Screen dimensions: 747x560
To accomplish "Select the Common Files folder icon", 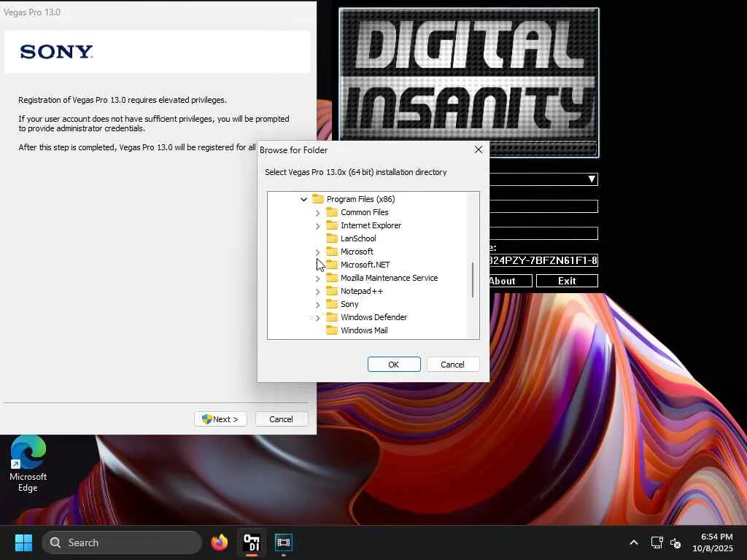I will (332, 212).
